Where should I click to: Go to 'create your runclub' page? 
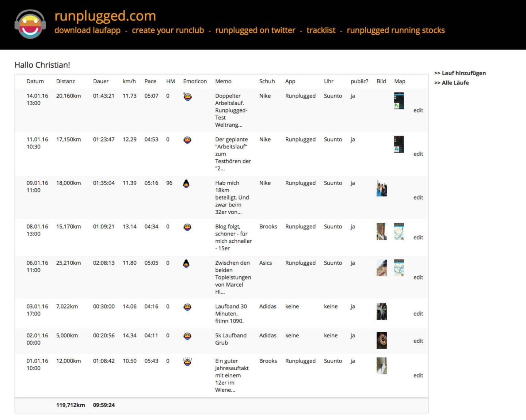(x=168, y=30)
